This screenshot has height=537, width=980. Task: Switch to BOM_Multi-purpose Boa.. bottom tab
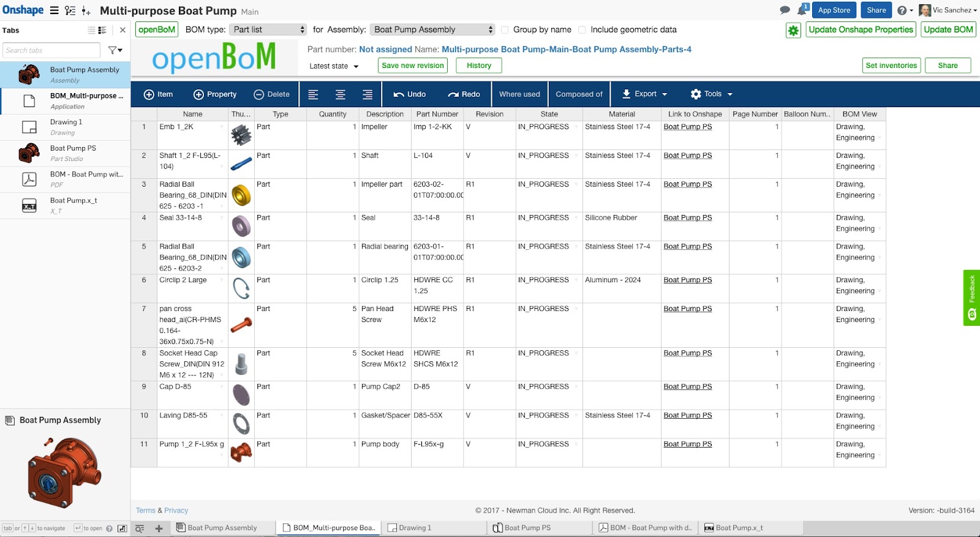[x=329, y=528]
